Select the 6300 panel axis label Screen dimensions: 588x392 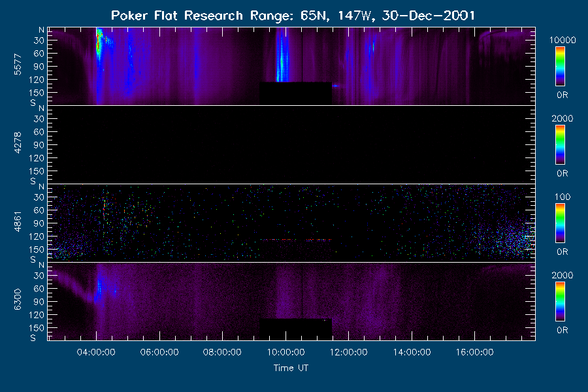tap(18, 300)
